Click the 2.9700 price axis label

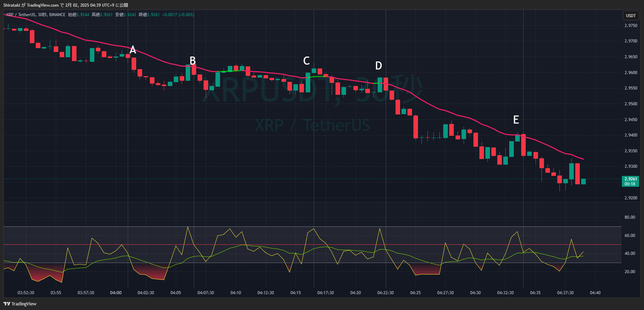pos(631,41)
